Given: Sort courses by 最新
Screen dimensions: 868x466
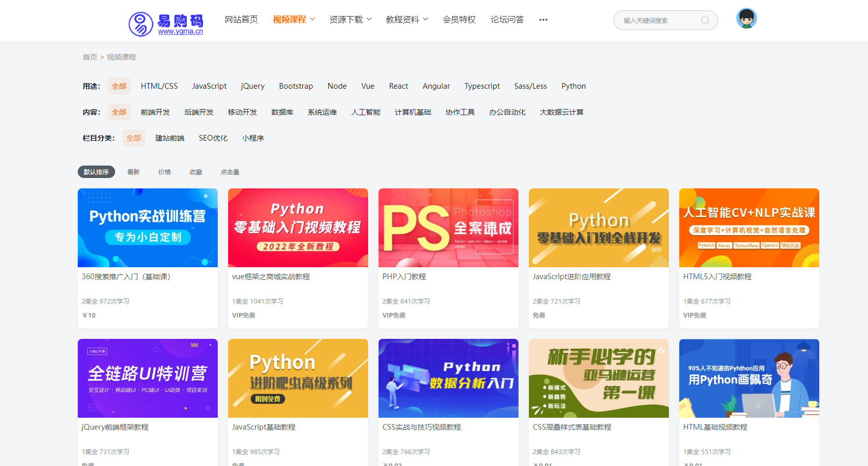Looking at the screenshot, I should pos(133,172).
